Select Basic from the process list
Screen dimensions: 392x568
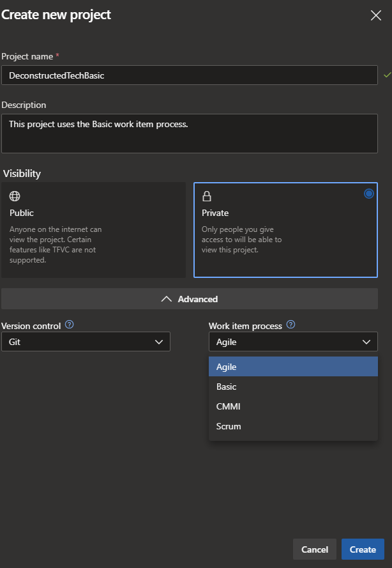pos(292,387)
